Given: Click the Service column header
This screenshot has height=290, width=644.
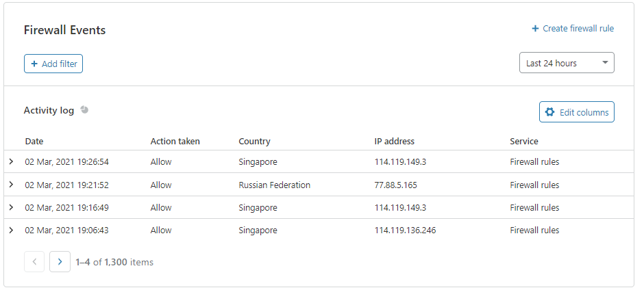Looking at the screenshot, I should (523, 142).
